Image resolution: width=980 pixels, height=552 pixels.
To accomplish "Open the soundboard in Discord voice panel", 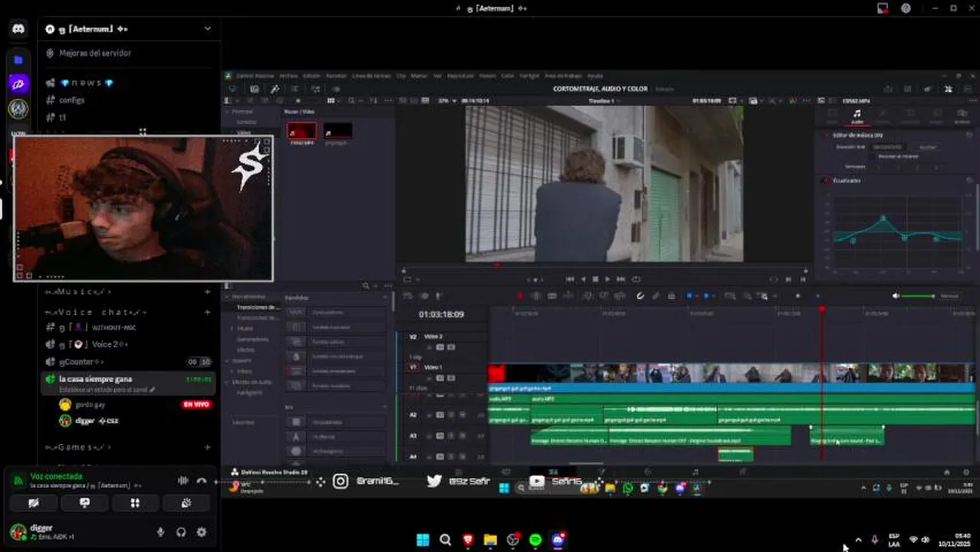I will coord(186,503).
